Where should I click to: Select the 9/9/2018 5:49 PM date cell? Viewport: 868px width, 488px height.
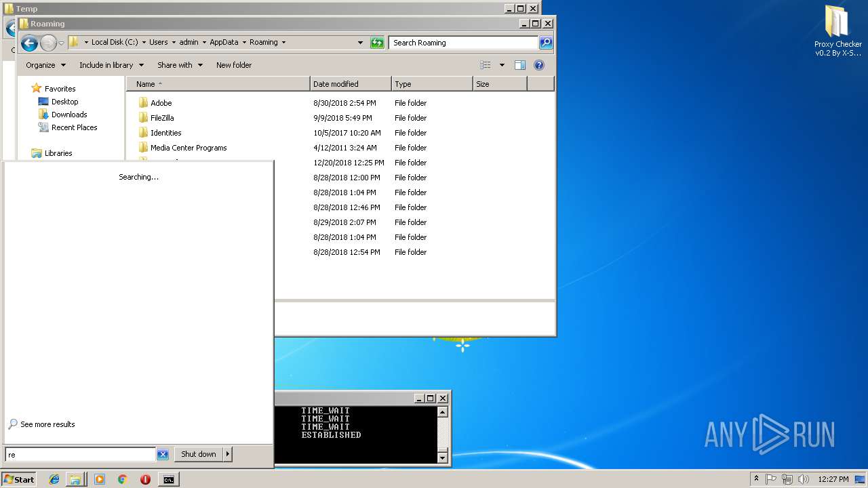point(342,118)
